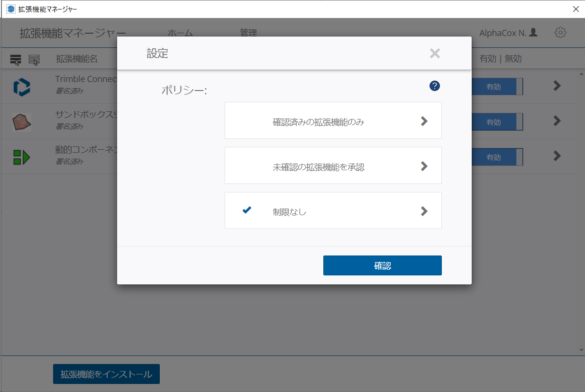The width and height of the screenshot is (585, 392).
Task: Expand chevron beside 未確認の拡張機能を承認
Action: pos(424,166)
